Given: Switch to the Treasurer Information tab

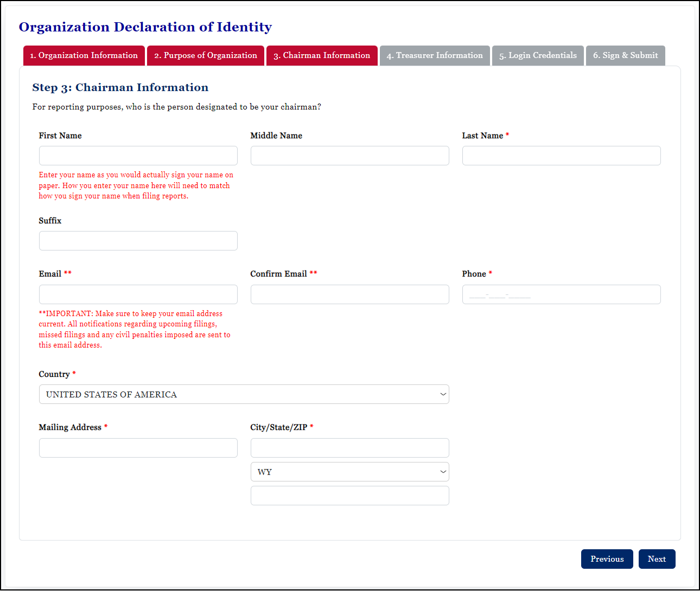Looking at the screenshot, I should 434,55.
